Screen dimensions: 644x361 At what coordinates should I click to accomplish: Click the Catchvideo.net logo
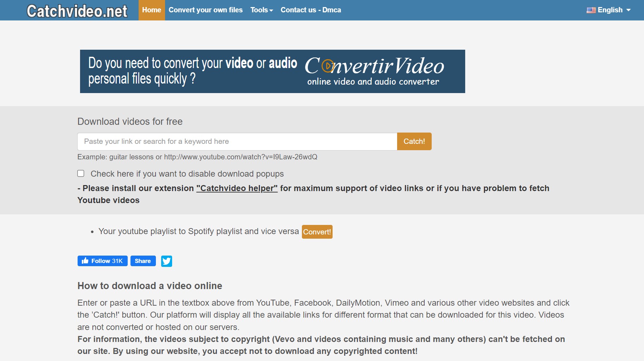77,11
